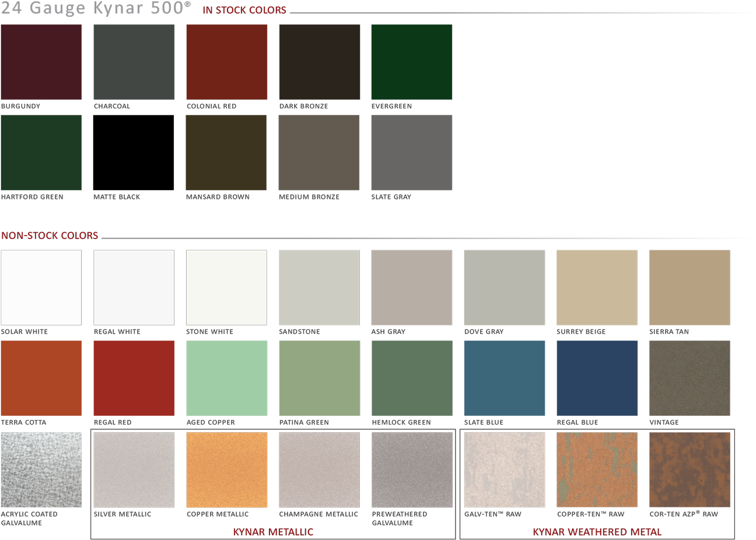
Task: Click the Preweathered Galvalume swatch
Action: point(412,470)
